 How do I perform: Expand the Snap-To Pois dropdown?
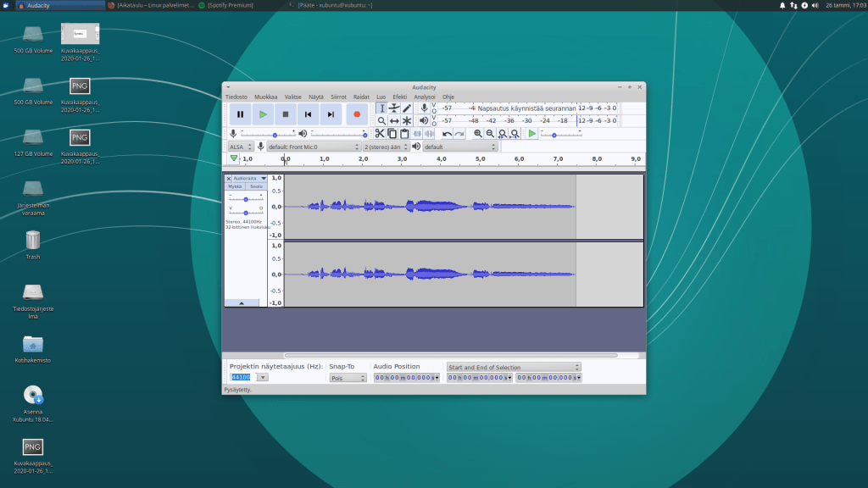348,378
